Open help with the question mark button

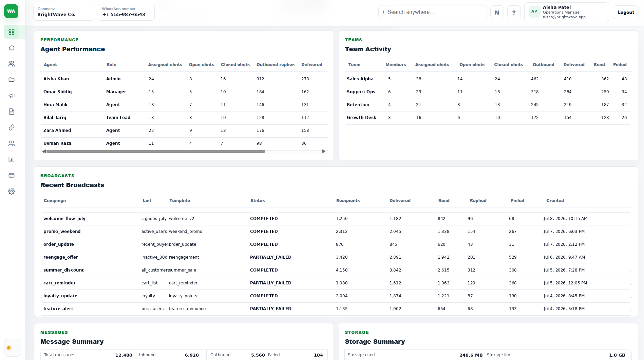pos(514,12)
